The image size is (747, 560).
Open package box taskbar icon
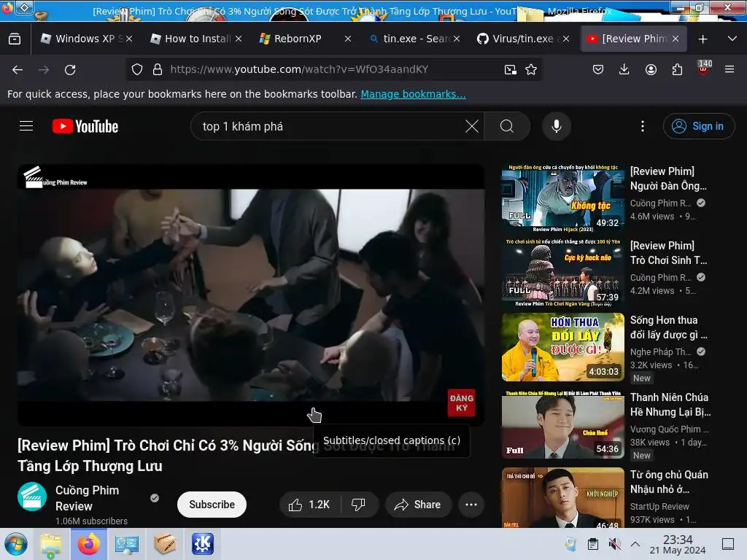(165, 544)
